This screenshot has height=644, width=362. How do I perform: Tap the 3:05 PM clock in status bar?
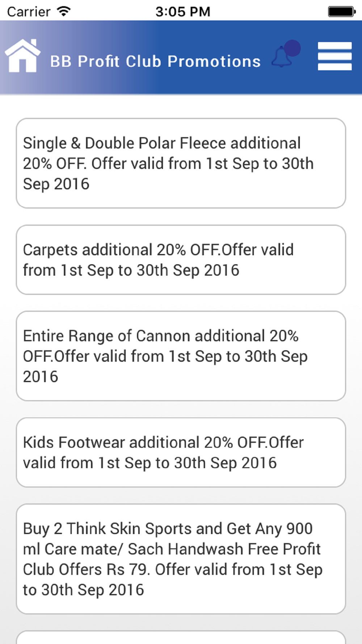tap(183, 11)
